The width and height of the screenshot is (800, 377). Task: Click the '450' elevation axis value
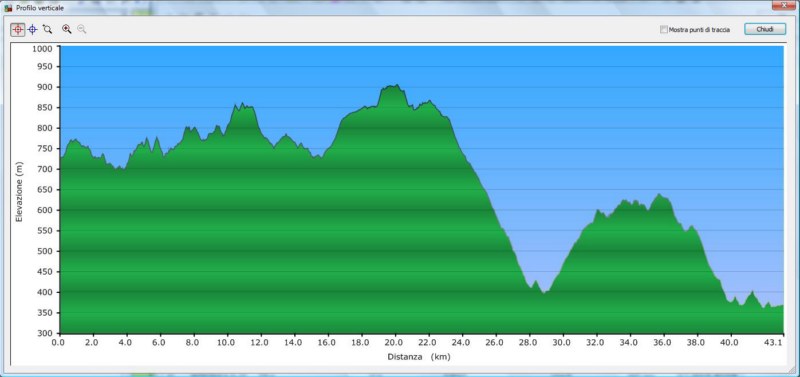coord(46,272)
